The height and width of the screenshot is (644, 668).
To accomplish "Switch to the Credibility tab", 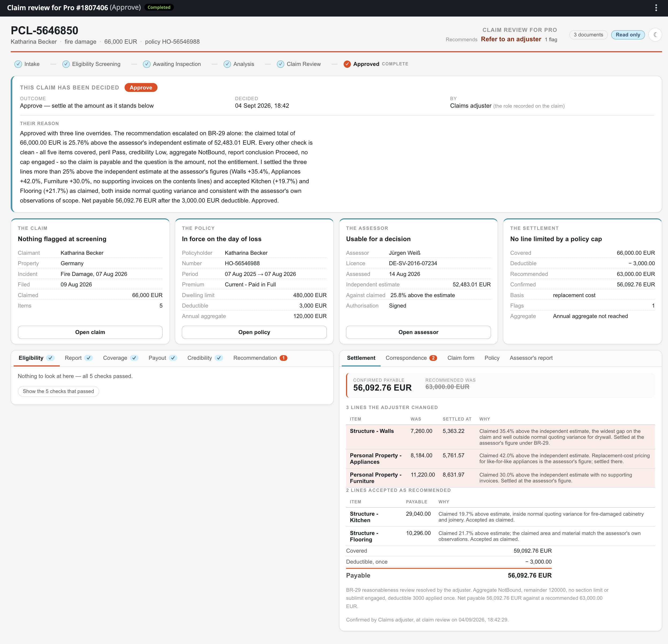I will 205,358.
